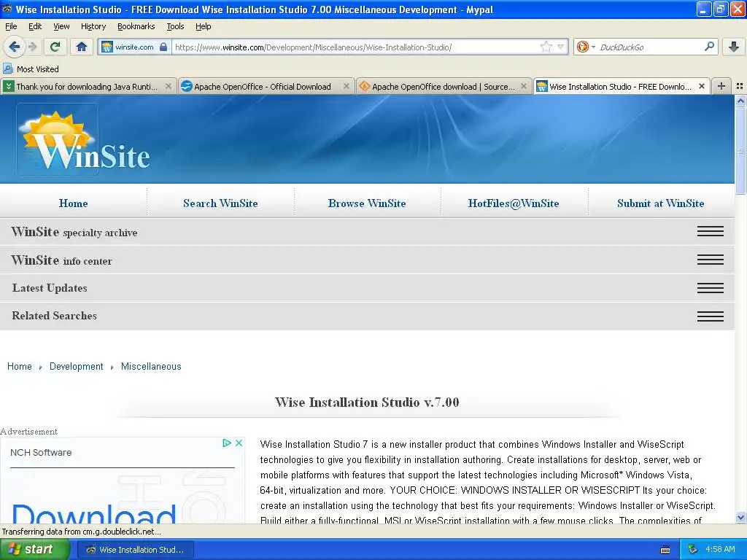Click the keyboard tray icon
Image resolution: width=747 pixels, height=560 pixels.
coord(665,550)
